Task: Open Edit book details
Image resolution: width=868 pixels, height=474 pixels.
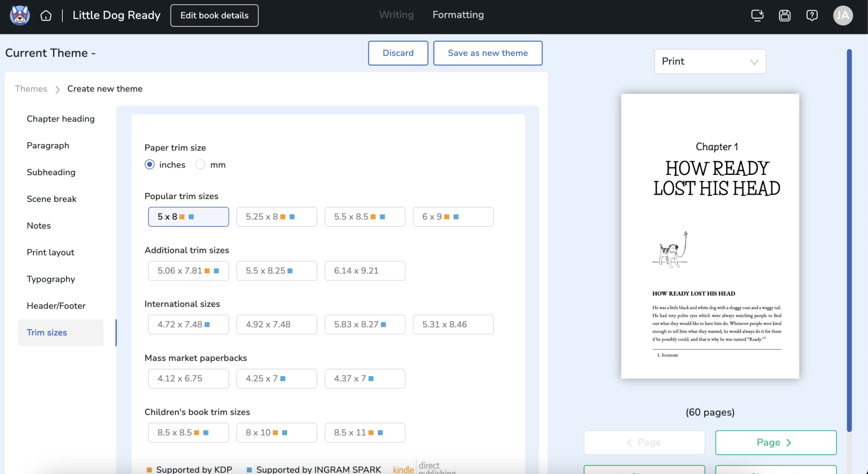Action: (214, 15)
